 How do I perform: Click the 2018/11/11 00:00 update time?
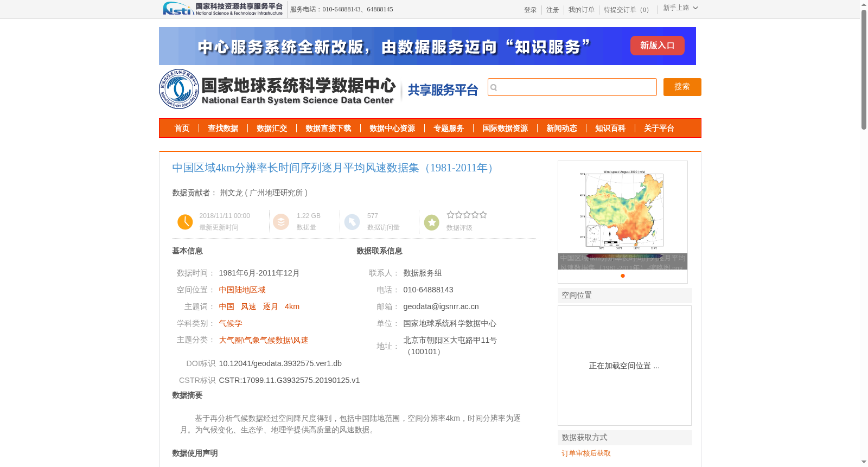click(225, 216)
